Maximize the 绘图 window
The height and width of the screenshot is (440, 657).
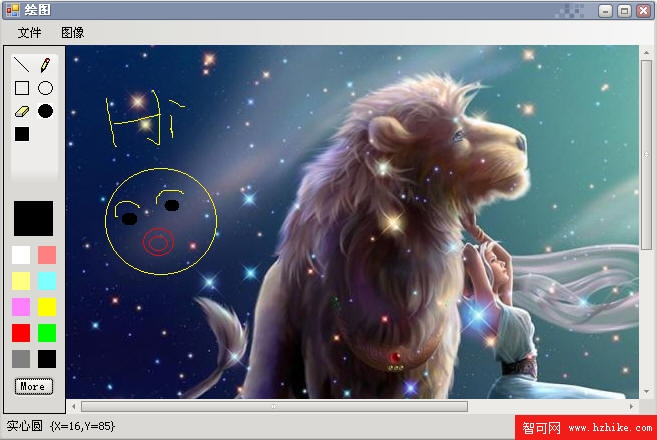tap(624, 10)
